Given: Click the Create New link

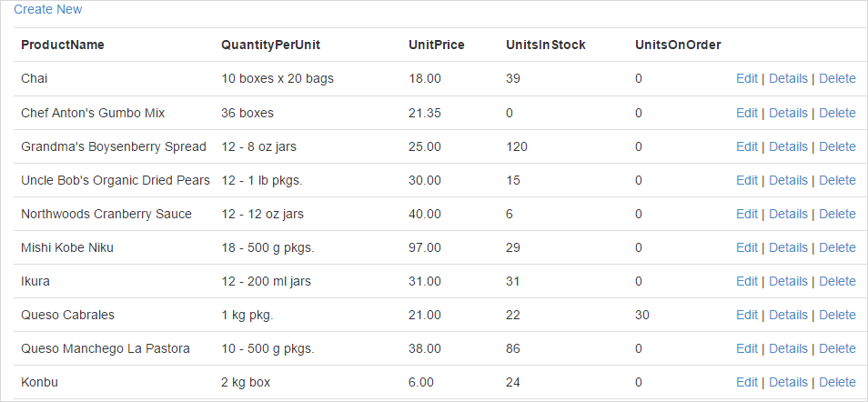Looking at the screenshot, I should pyautogui.click(x=47, y=9).
